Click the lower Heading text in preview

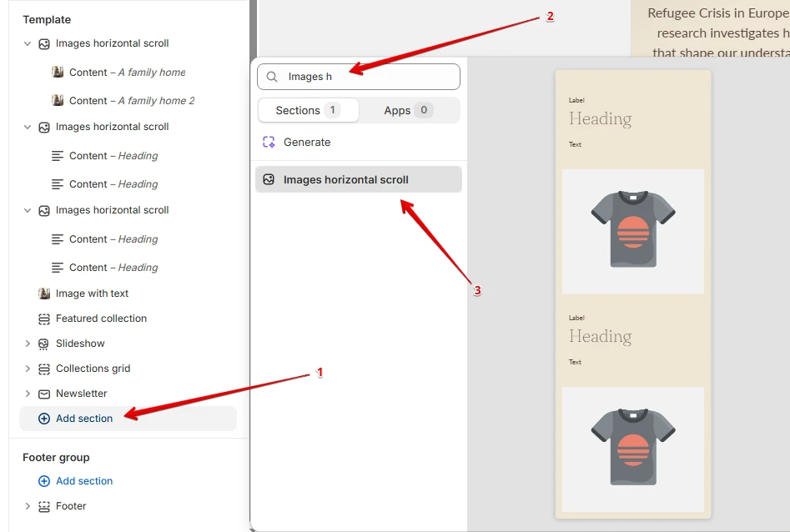point(600,337)
